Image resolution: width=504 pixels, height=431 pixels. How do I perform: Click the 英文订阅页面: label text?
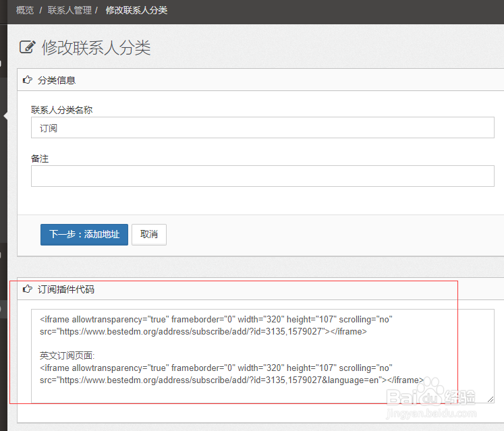click(67, 355)
